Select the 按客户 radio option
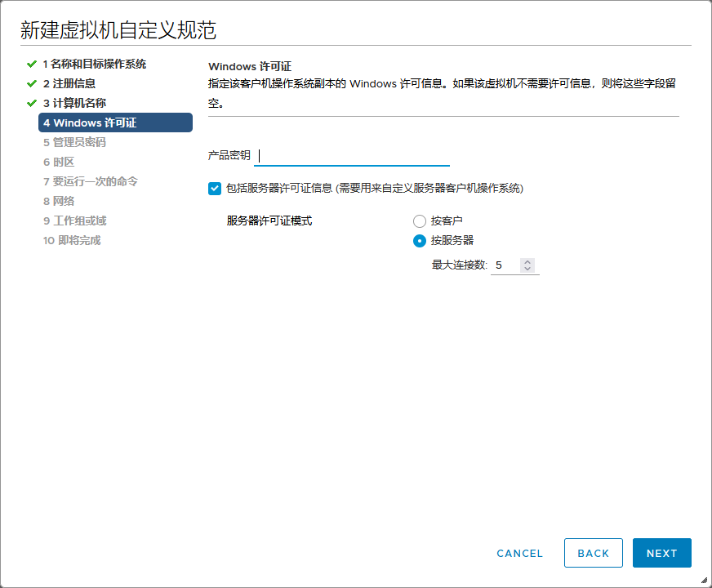This screenshot has height=588, width=712. pyautogui.click(x=420, y=221)
